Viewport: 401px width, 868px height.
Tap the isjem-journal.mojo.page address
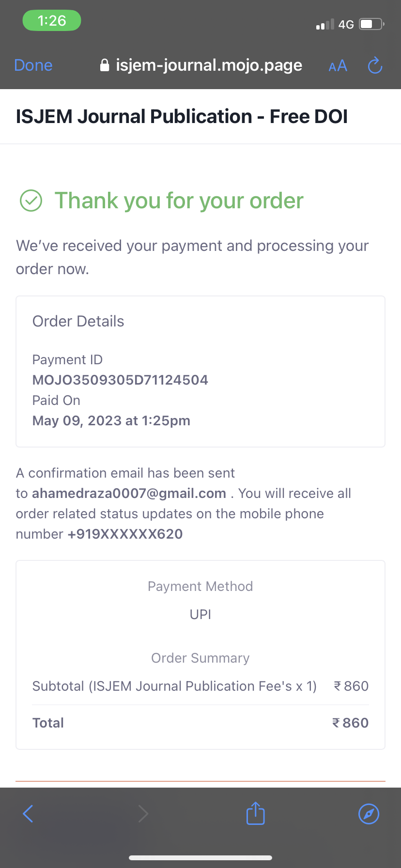coord(209,65)
